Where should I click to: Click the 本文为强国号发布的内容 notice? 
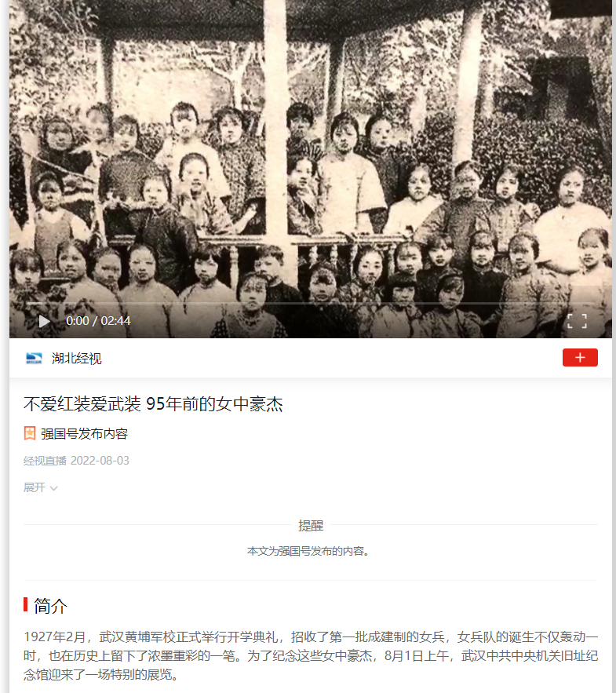tap(308, 551)
